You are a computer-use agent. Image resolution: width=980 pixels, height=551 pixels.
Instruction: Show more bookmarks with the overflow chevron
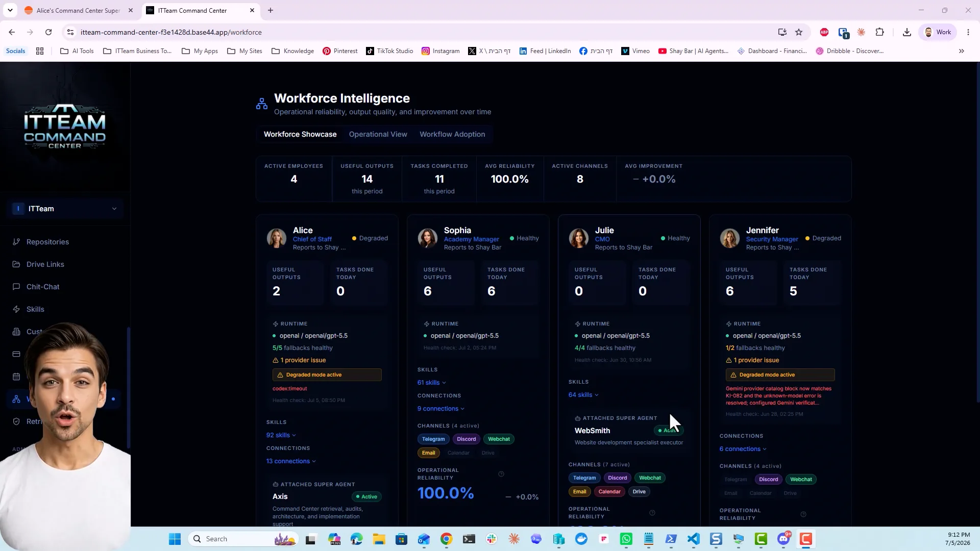click(962, 51)
